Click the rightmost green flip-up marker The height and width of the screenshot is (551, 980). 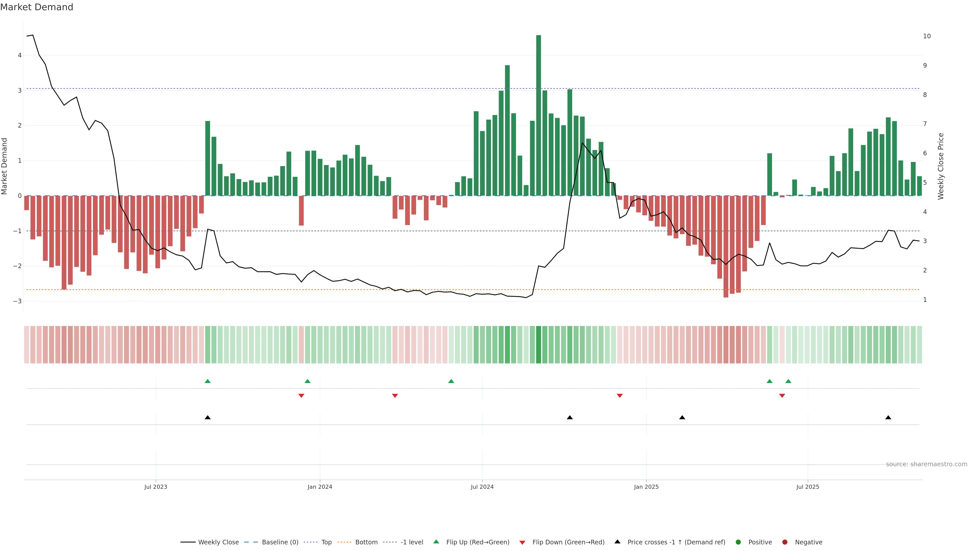pyautogui.click(x=788, y=381)
